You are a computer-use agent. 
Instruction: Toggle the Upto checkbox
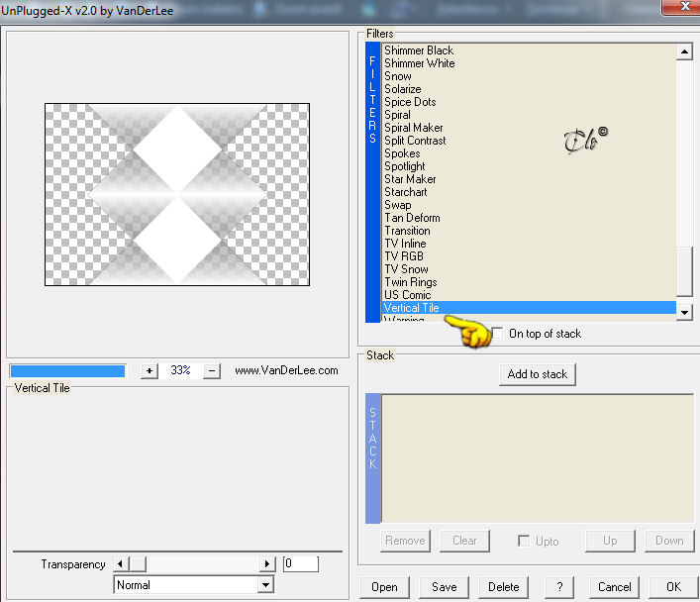click(523, 541)
